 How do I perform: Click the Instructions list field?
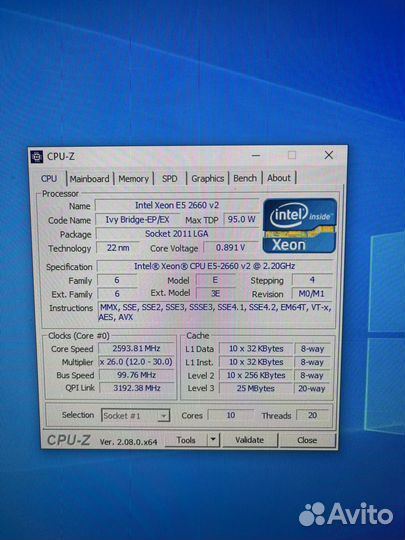[x=216, y=312]
